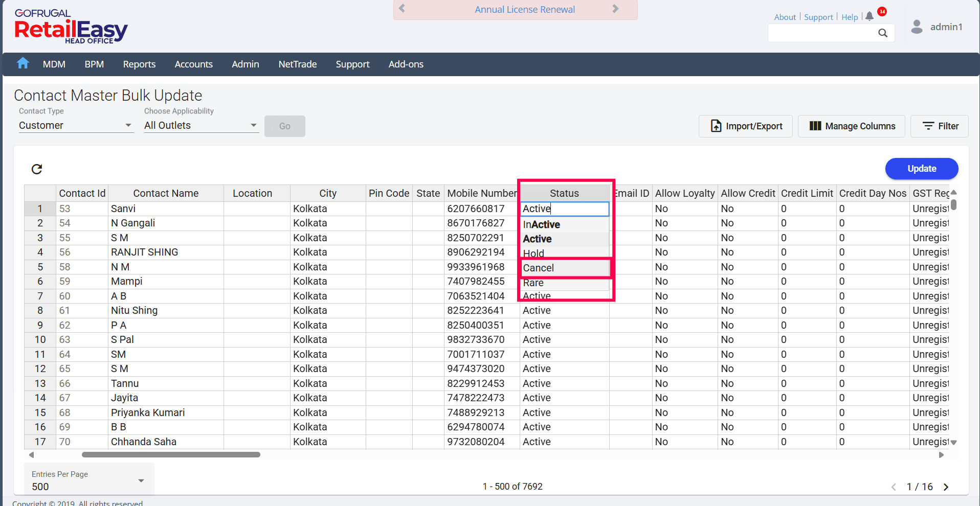980x506 pixels.
Task: Click vertical scrollbar thumb of grid
Action: [954, 205]
